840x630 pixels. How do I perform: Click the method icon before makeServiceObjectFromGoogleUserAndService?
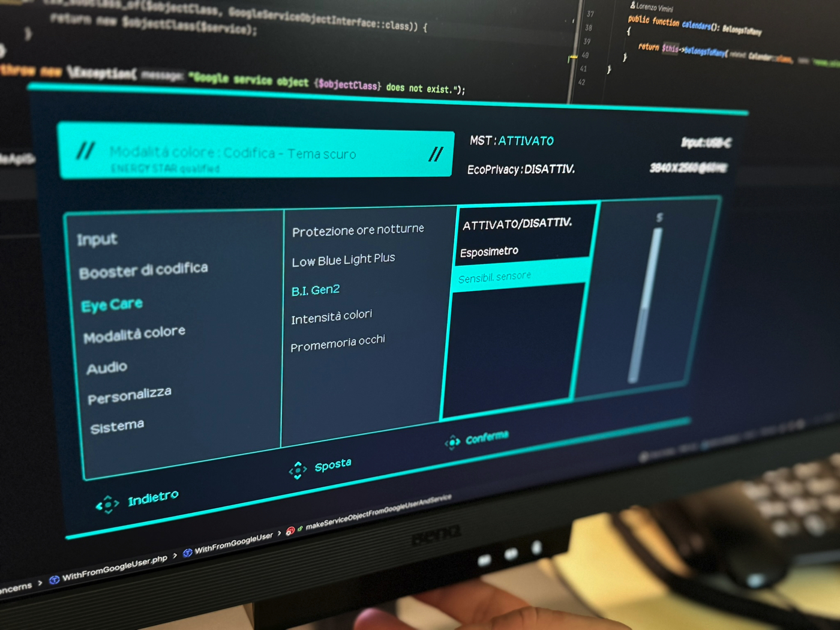pos(290,531)
